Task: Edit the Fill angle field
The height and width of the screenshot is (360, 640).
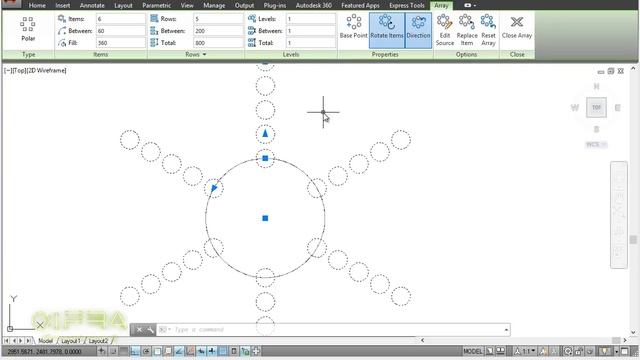Action: (x=120, y=42)
